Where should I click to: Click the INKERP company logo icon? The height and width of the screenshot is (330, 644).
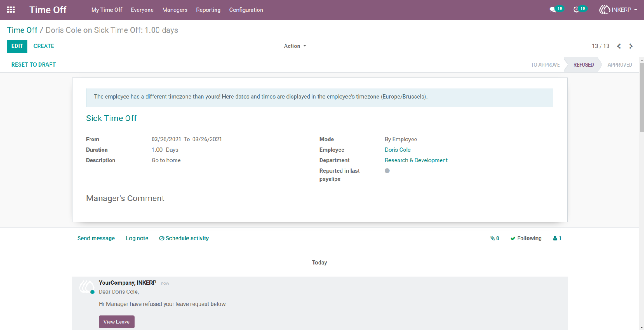point(604,10)
